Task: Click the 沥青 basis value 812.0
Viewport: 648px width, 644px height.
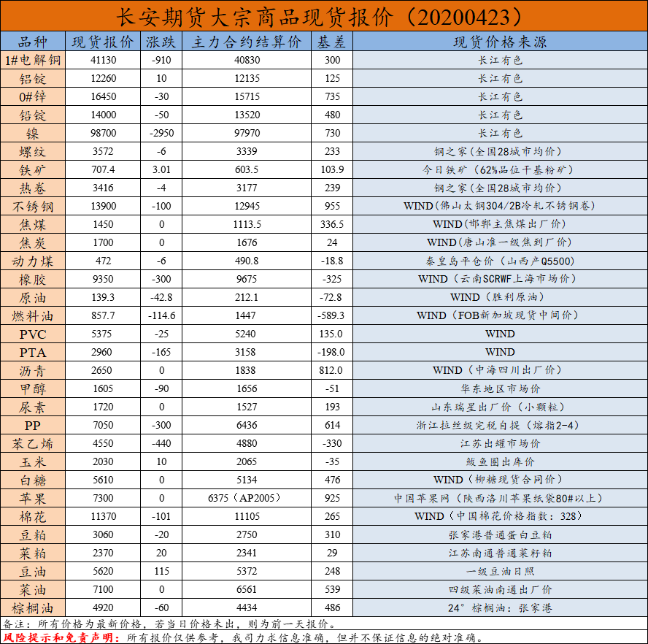Action: click(331, 370)
